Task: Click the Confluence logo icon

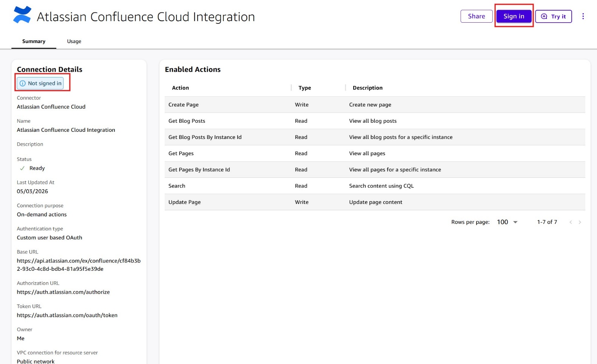Action: [x=22, y=15]
